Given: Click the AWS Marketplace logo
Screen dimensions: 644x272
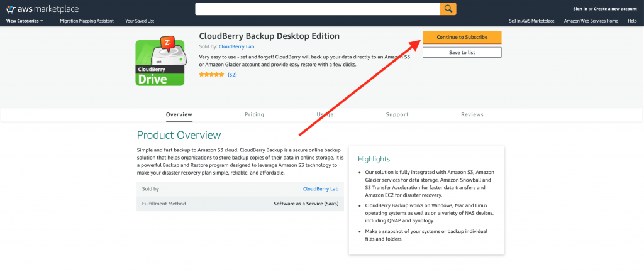Looking at the screenshot, I should 43,9.
